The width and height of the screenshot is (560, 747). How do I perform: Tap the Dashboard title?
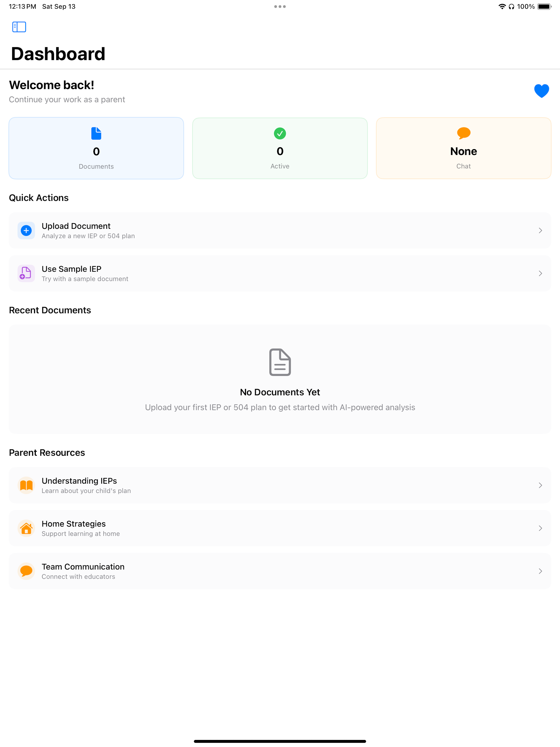58,54
